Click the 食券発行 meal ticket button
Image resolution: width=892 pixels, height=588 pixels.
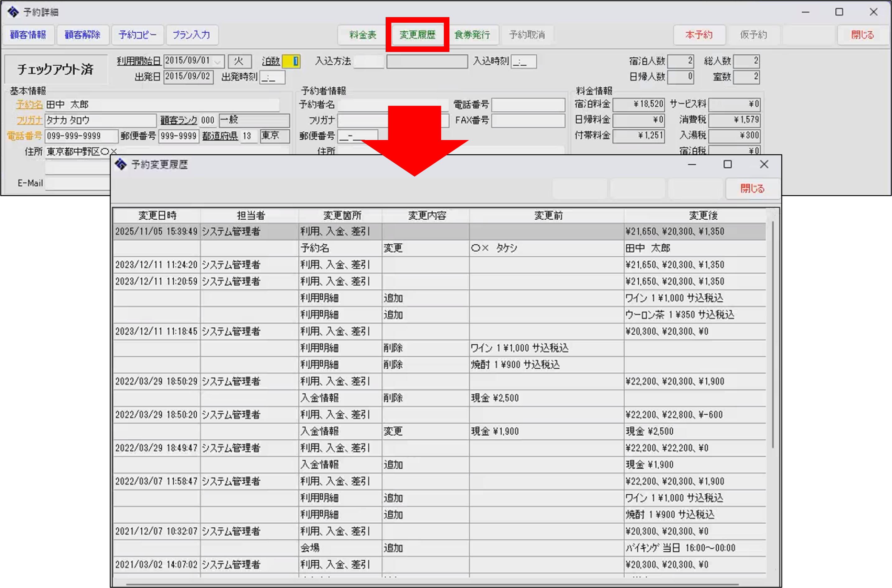click(x=472, y=35)
